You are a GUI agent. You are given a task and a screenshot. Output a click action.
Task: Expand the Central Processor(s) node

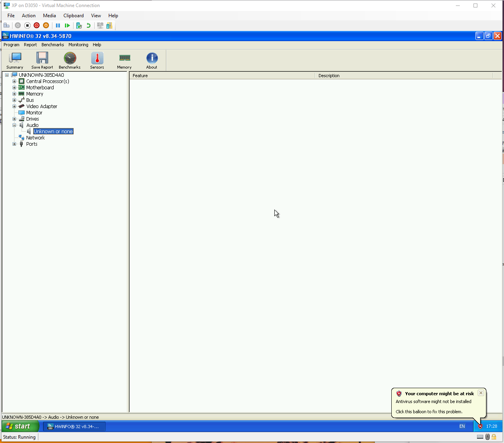(x=14, y=81)
